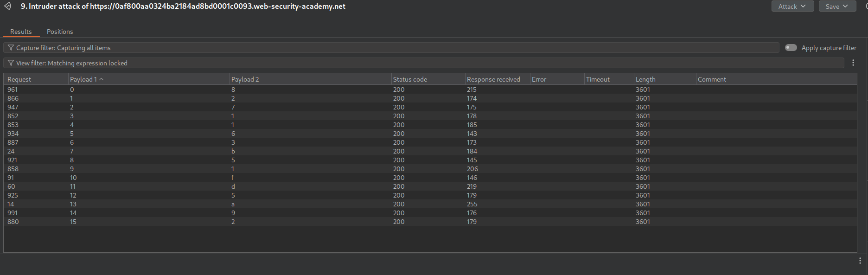Sort by Response received column
This screenshot has width=868, height=275.
[493, 79]
